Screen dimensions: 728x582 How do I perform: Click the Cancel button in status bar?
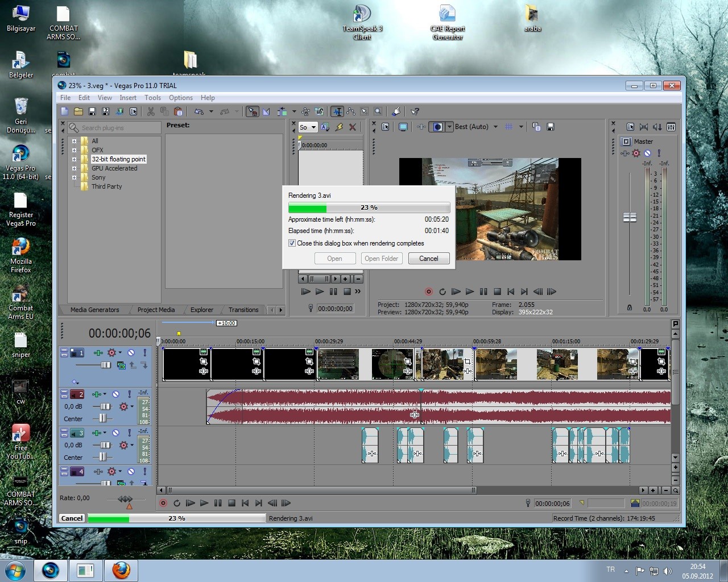coord(72,518)
